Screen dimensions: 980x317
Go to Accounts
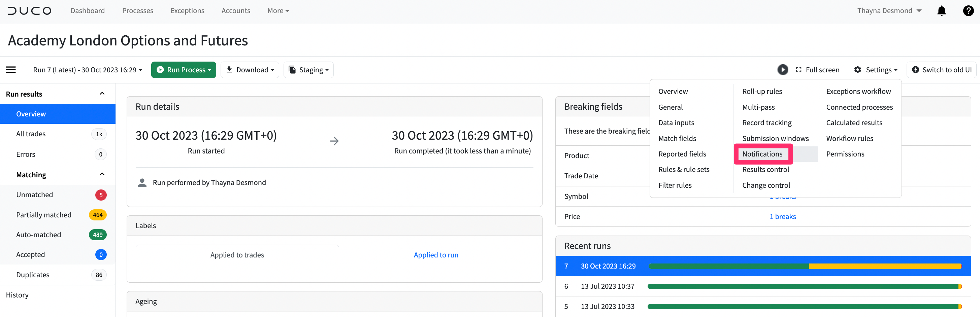click(236, 11)
